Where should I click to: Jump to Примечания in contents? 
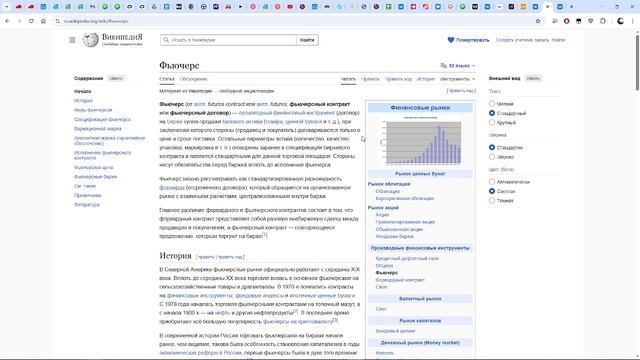click(x=88, y=196)
